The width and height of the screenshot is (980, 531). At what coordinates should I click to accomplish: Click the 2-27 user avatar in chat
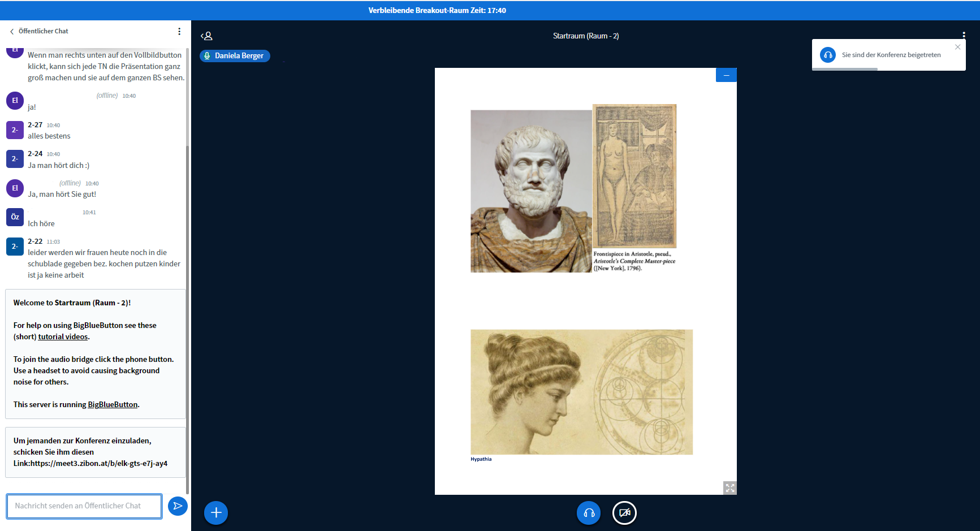pyautogui.click(x=15, y=130)
